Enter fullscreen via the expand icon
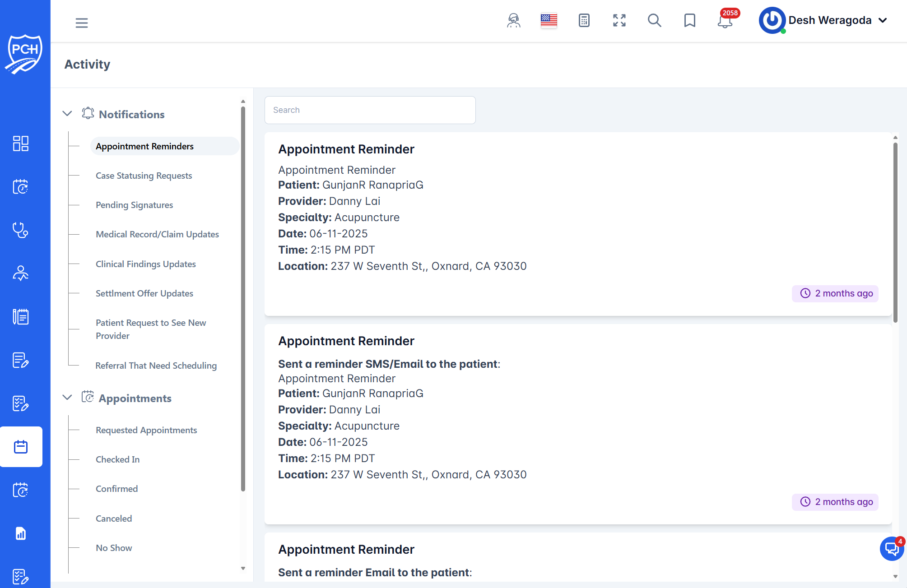The image size is (907, 588). point(619,20)
